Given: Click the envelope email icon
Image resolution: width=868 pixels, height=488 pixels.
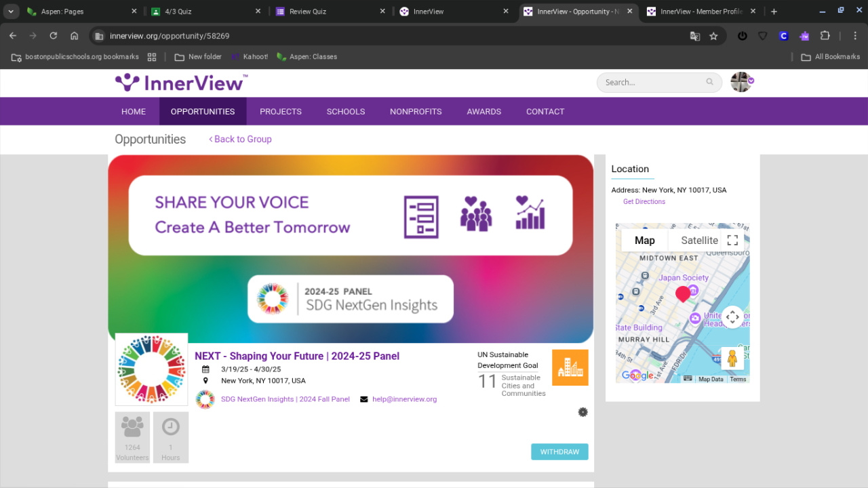Looking at the screenshot, I should click(x=364, y=399).
